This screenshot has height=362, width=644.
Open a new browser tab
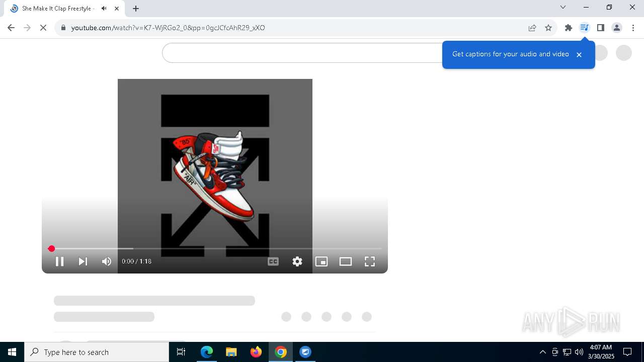136,9
